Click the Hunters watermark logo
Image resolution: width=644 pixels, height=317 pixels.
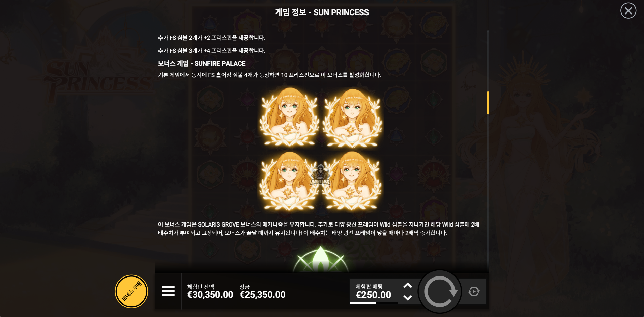point(320,175)
